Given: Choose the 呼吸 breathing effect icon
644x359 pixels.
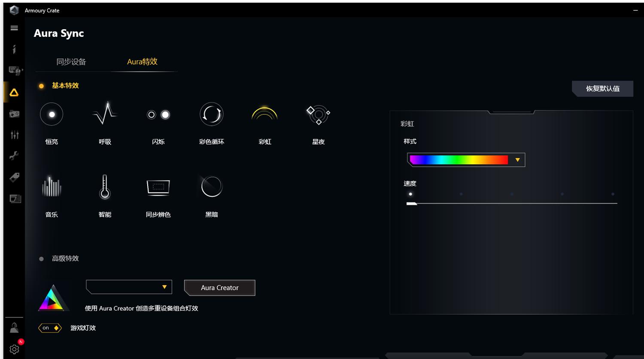Looking at the screenshot, I should (x=105, y=114).
